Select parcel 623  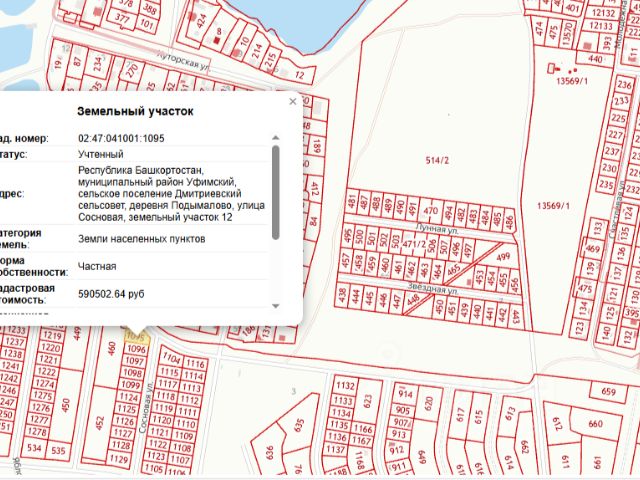tap(368, 402)
